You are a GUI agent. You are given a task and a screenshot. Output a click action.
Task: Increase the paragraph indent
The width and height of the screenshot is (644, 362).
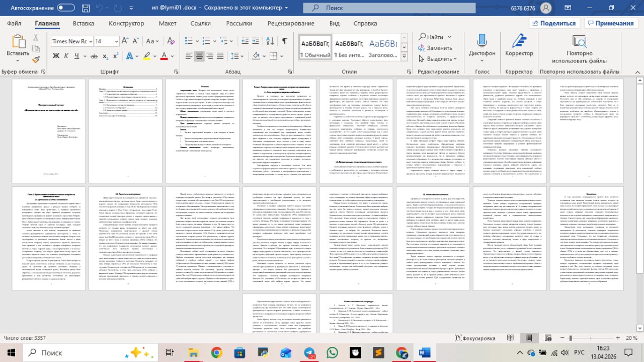255,41
